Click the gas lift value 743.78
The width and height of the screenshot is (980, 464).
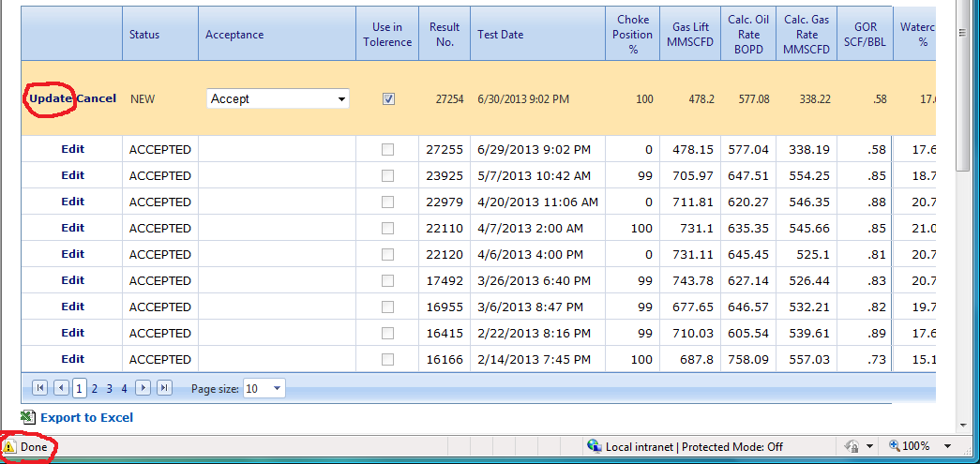click(692, 281)
